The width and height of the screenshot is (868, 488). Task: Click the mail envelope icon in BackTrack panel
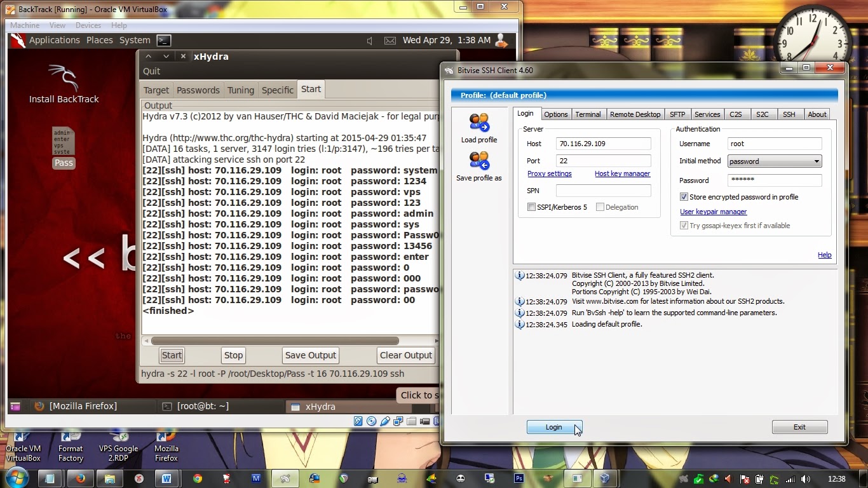(390, 41)
